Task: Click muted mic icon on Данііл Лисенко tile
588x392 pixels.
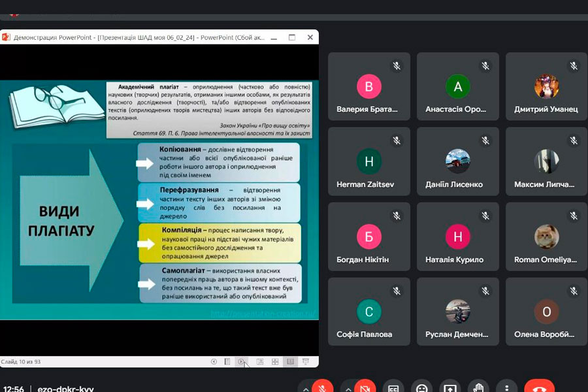Action: [485, 140]
